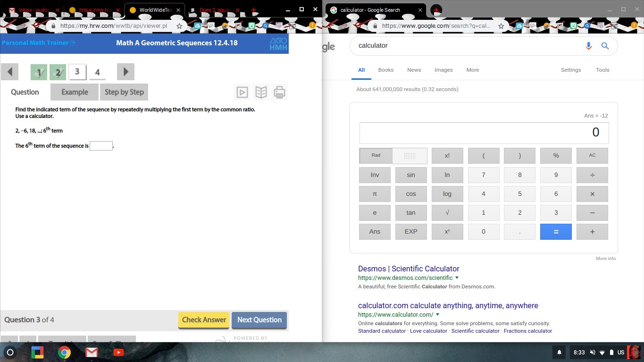
Task: Switch to Images search results
Action: (x=443, y=70)
